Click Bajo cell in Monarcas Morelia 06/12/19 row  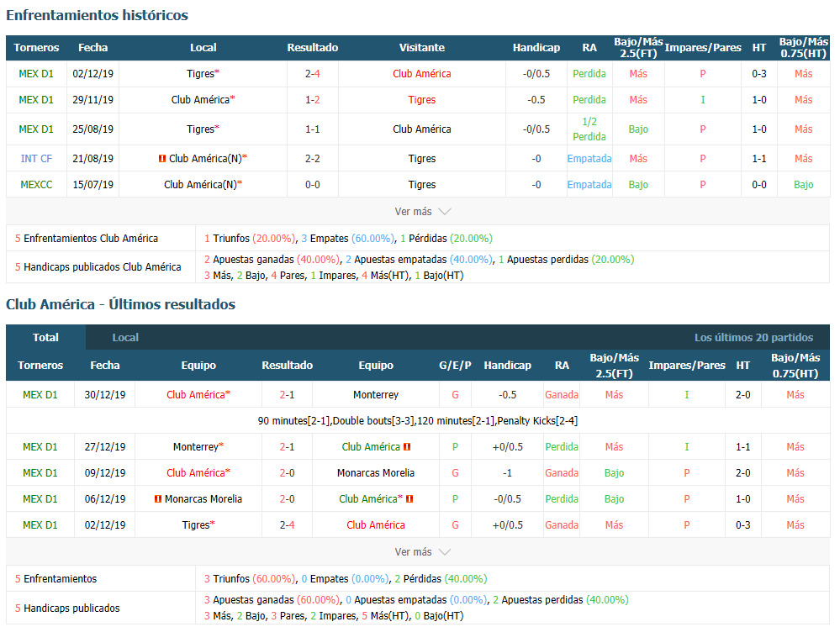coord(614,499)
